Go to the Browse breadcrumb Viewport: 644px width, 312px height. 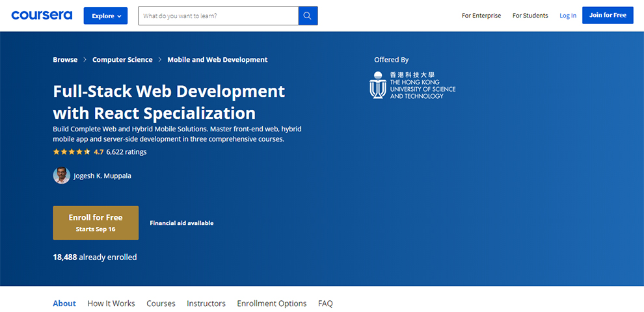65,60
